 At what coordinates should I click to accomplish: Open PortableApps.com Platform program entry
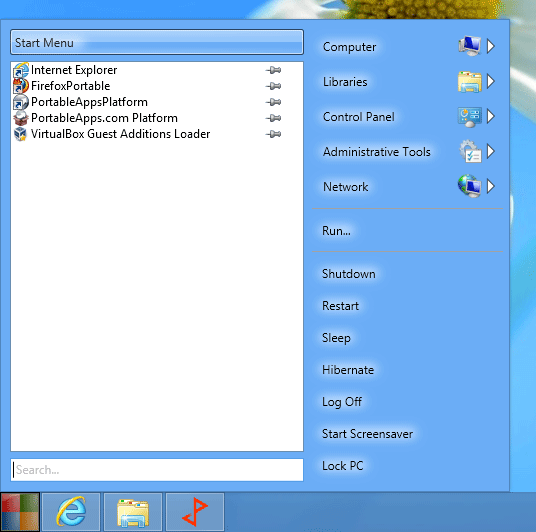[x=147, y=118]
